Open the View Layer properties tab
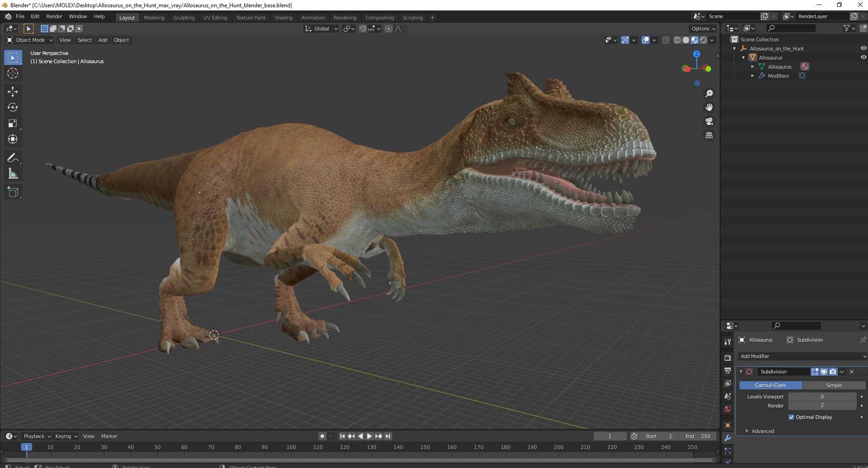 pos(728,383)
